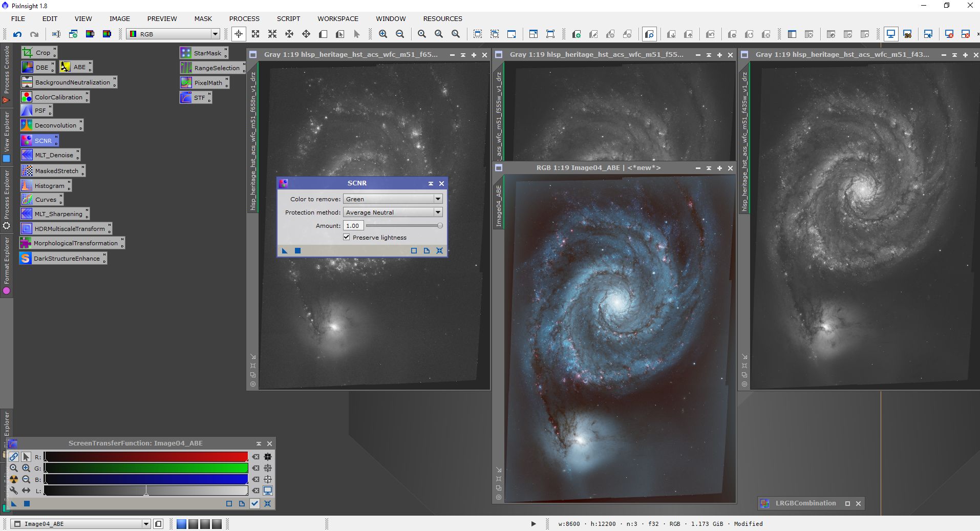Click the SCNR Amount slider handle
Image resolution: width=980 pixels, height=531 pixels.
click(x=439, y=226)
